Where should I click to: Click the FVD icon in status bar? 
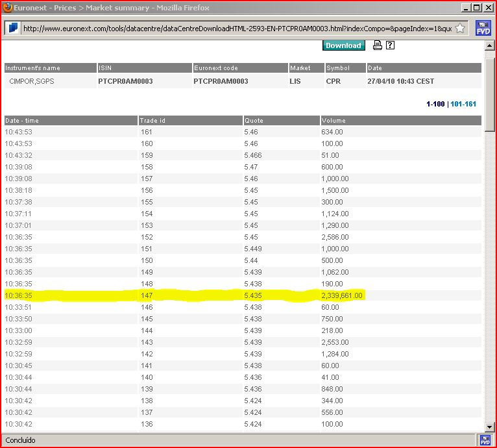485,440
